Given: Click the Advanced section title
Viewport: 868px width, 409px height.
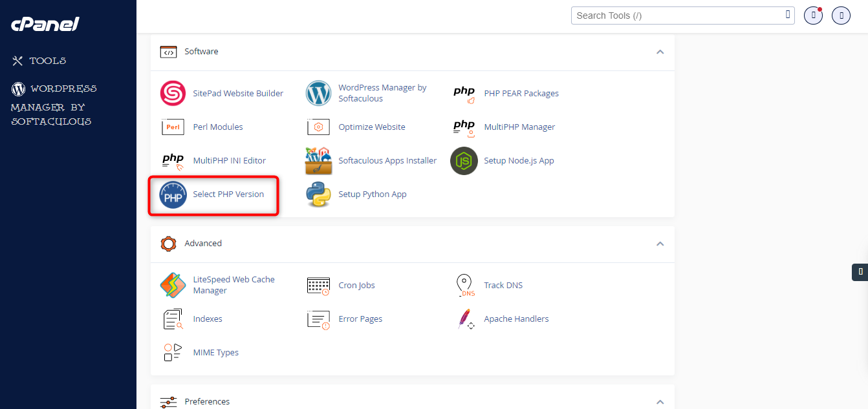Looking at the screenshot, I should click(203, 244).
